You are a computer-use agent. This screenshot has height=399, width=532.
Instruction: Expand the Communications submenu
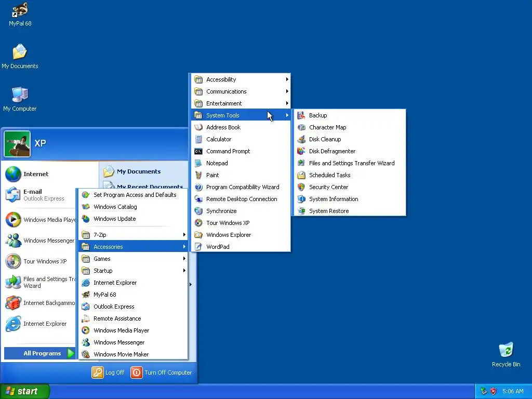(x=241, y=91)
